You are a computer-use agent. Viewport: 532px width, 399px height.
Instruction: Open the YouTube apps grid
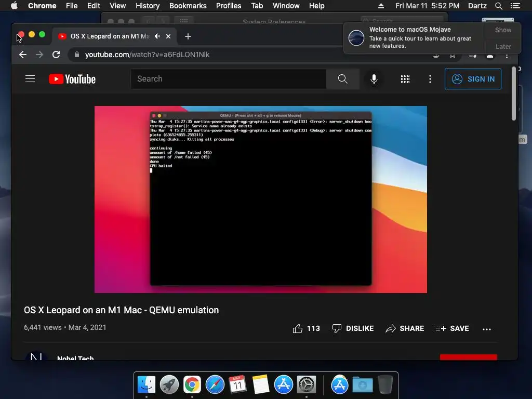[405, 79]
